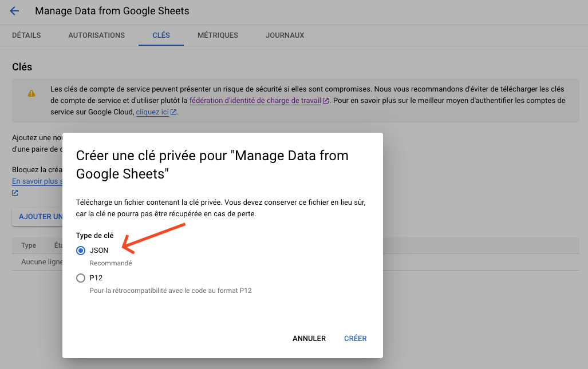Go to the MÉTRIQUES tab

[x=218, y=35]
